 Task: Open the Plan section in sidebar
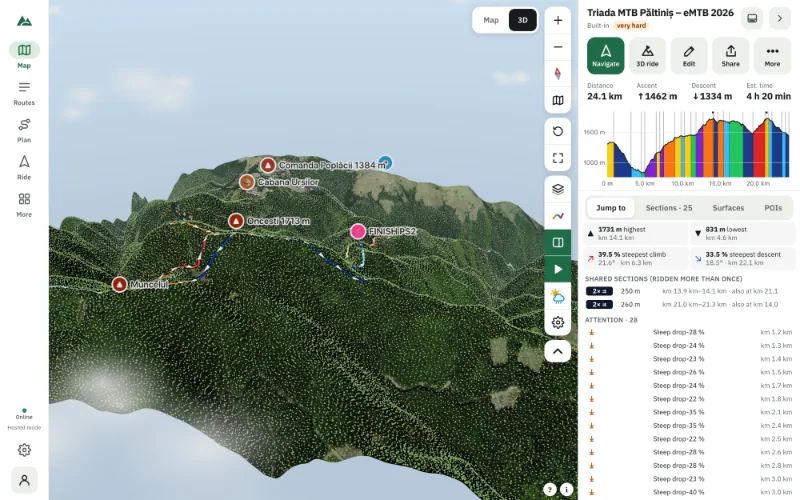[24, 130]
